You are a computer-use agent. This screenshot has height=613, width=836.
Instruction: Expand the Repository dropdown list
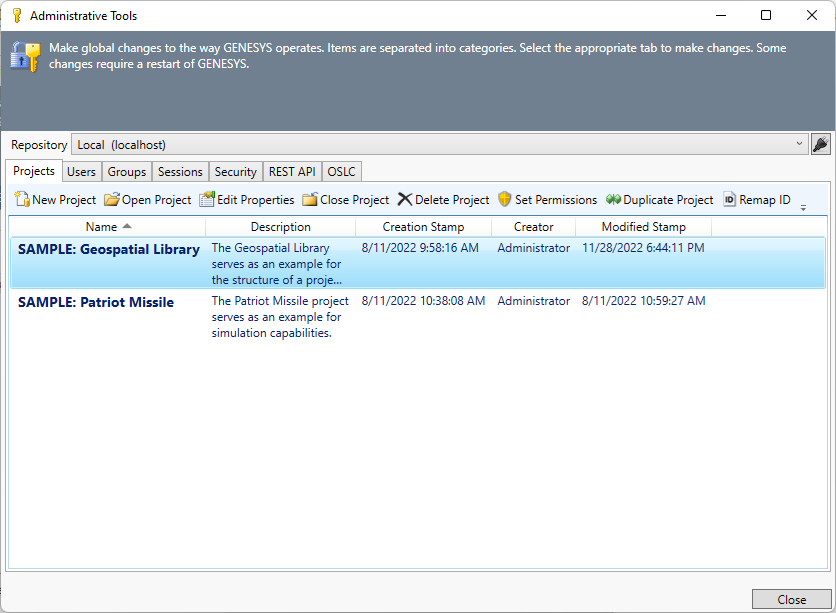[799, 145]
